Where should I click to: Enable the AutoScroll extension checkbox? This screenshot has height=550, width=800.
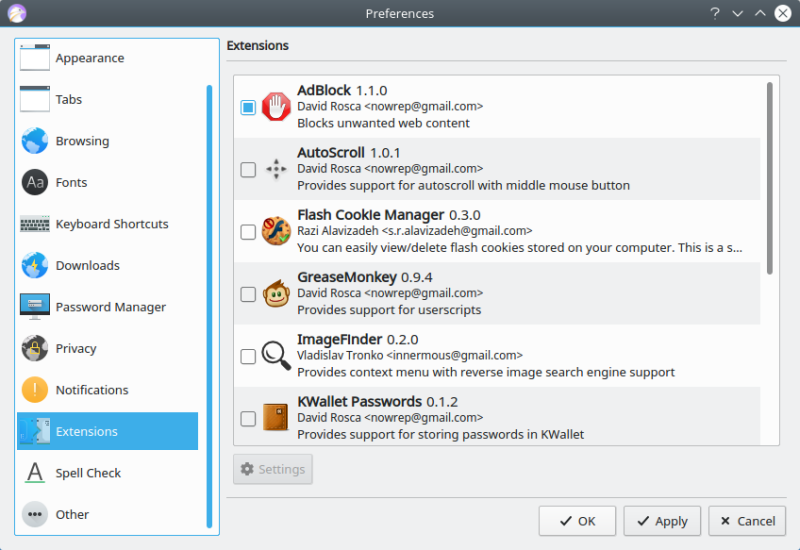(x=248, y=170)
